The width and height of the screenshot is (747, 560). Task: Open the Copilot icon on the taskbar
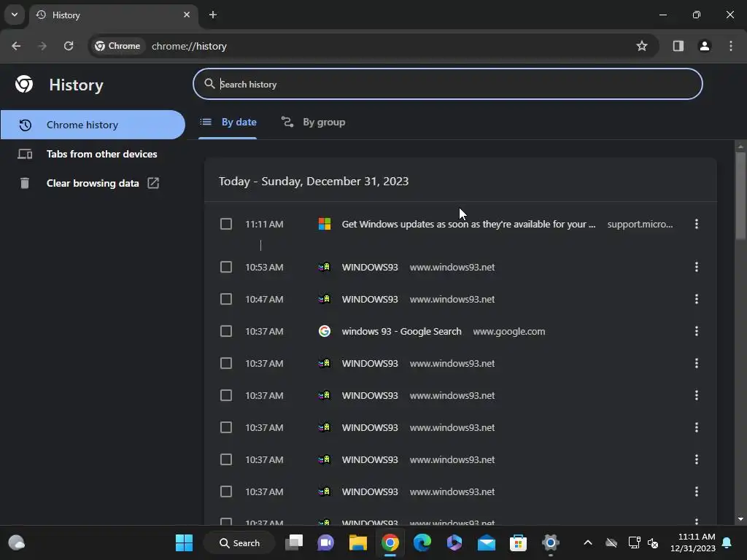454,542
